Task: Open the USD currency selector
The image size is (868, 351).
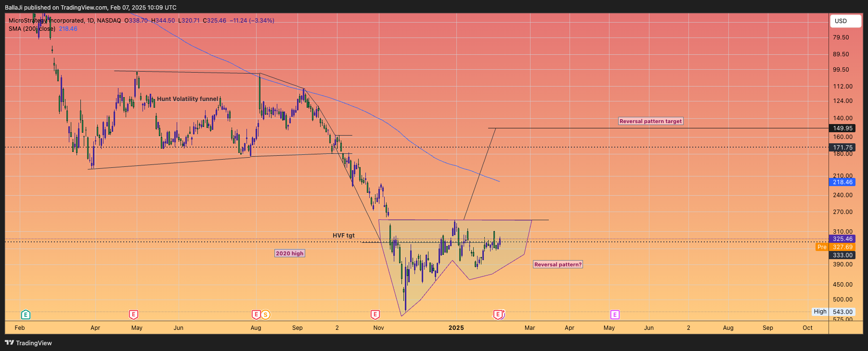Action: tap(846, 21)
